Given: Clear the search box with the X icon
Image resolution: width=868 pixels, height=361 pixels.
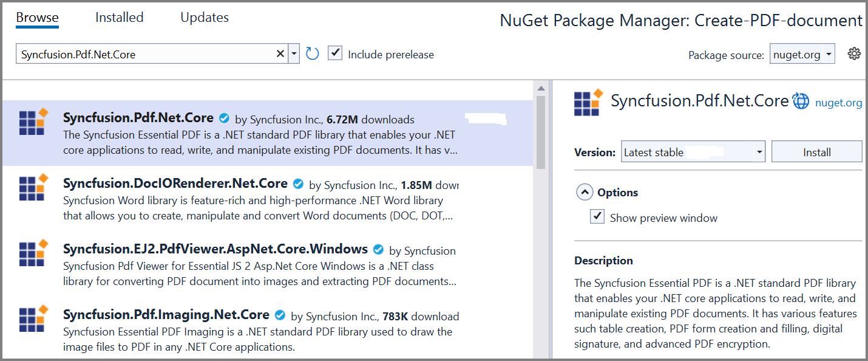Looking at the screenshot, I should pos(280,53).
